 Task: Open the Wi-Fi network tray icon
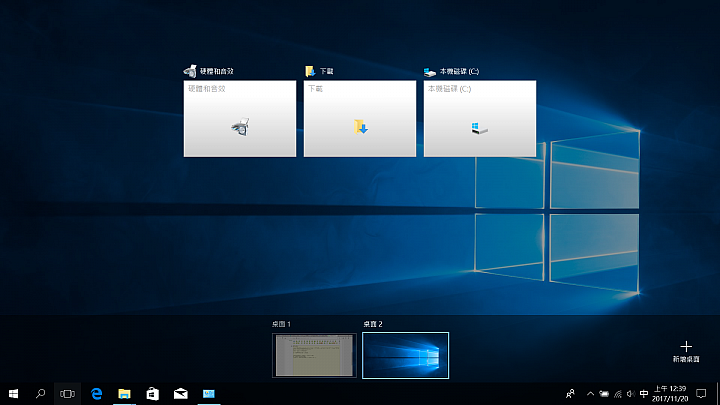pos(618,394)
